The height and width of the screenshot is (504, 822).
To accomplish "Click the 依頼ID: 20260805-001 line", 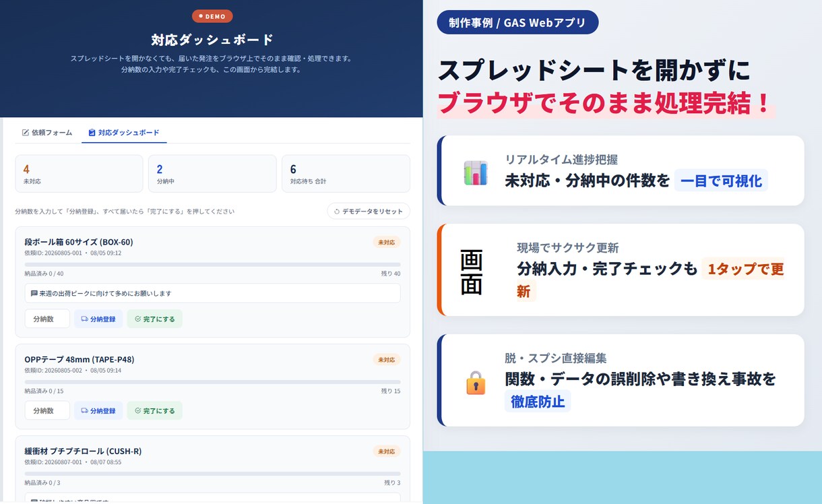I will [73, 253].
